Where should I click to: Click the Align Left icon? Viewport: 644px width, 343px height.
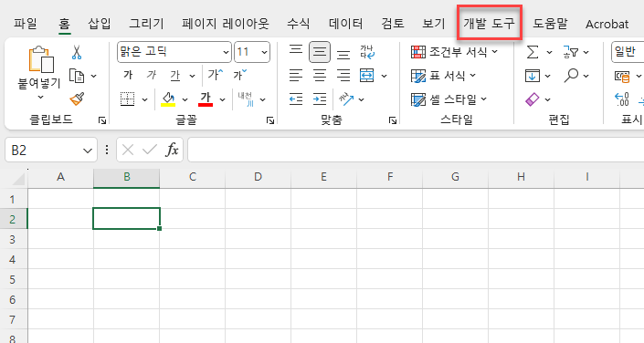point(296,76)
